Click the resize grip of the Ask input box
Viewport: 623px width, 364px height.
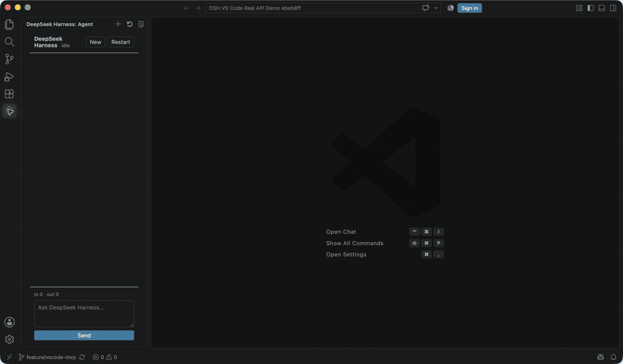point(131,325)
